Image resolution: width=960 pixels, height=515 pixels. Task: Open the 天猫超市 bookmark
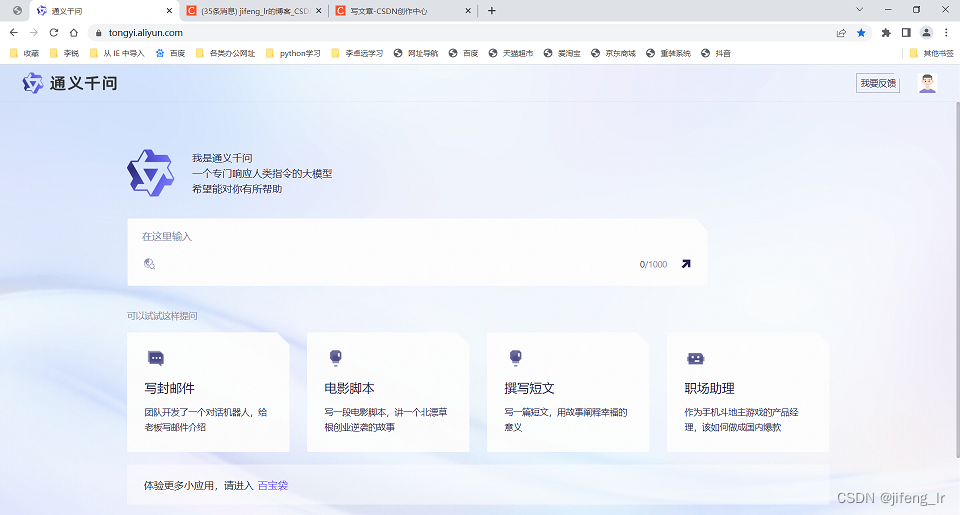[511, 53]
